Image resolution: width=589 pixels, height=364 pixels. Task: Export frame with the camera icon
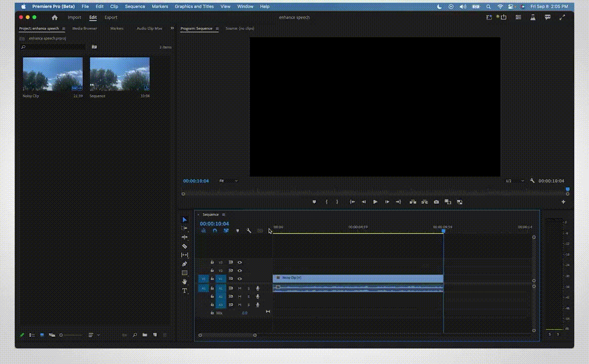click(436, 202)
